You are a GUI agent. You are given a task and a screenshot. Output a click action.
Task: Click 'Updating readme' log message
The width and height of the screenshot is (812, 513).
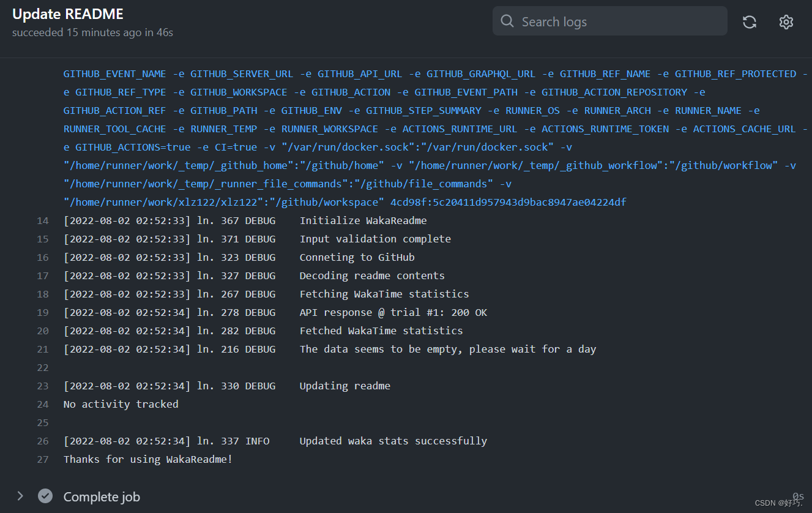click(x=345, y=386)
